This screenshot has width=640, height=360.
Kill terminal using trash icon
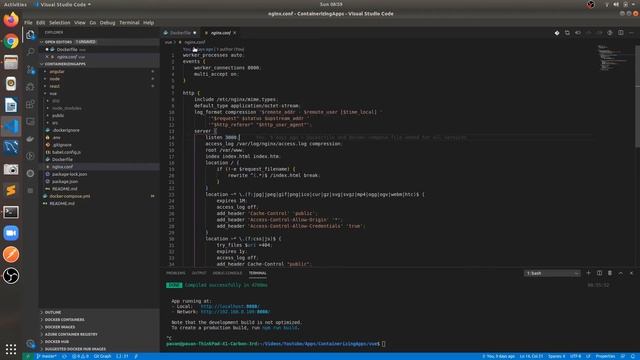[610, 273]
